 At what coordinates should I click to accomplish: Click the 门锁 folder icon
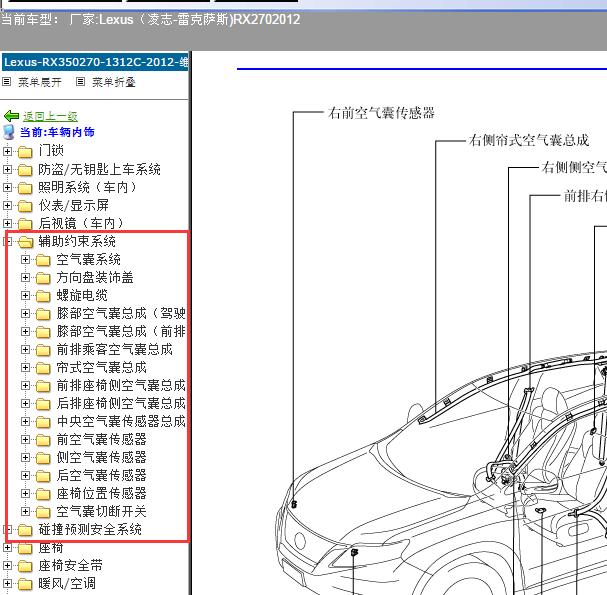tap(25, 152)
